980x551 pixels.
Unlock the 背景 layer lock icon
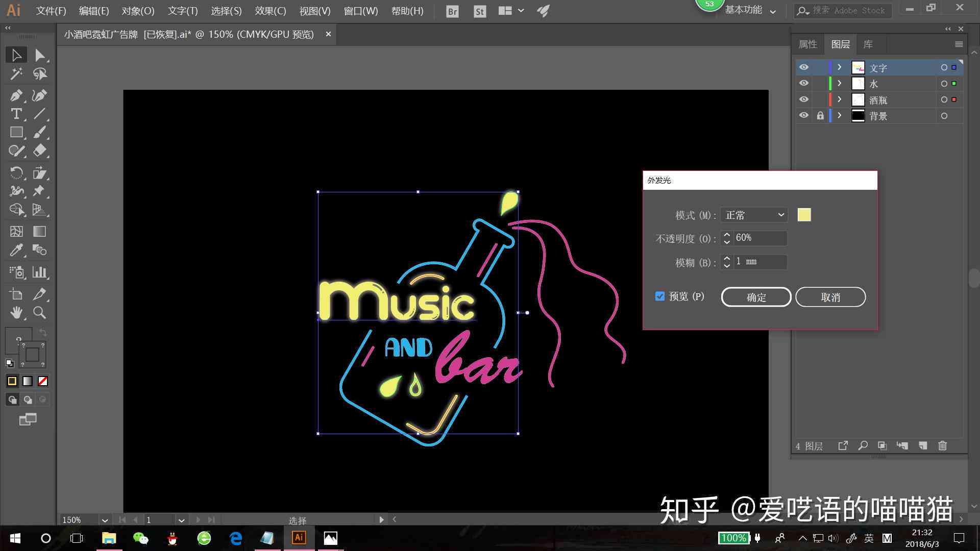pos(820,115)
